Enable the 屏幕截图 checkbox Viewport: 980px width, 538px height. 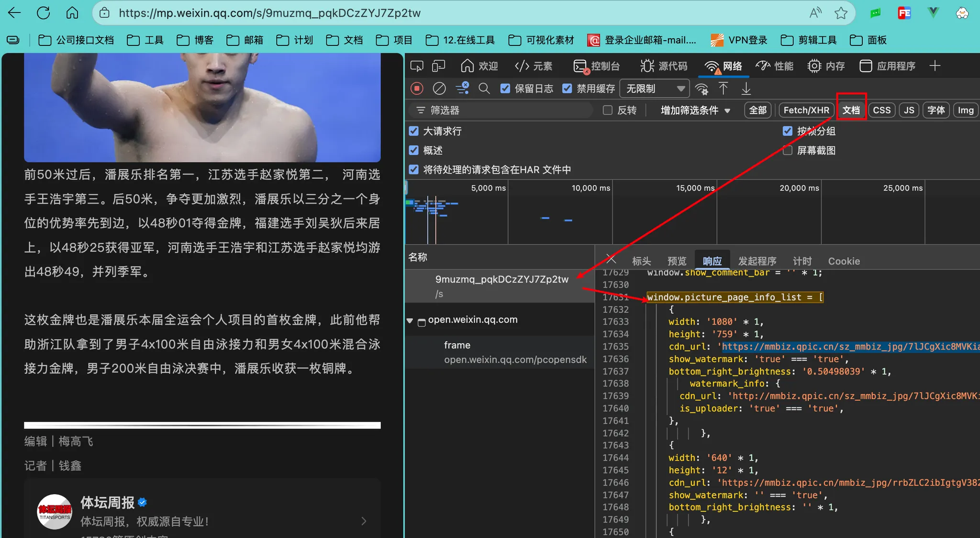788,151
